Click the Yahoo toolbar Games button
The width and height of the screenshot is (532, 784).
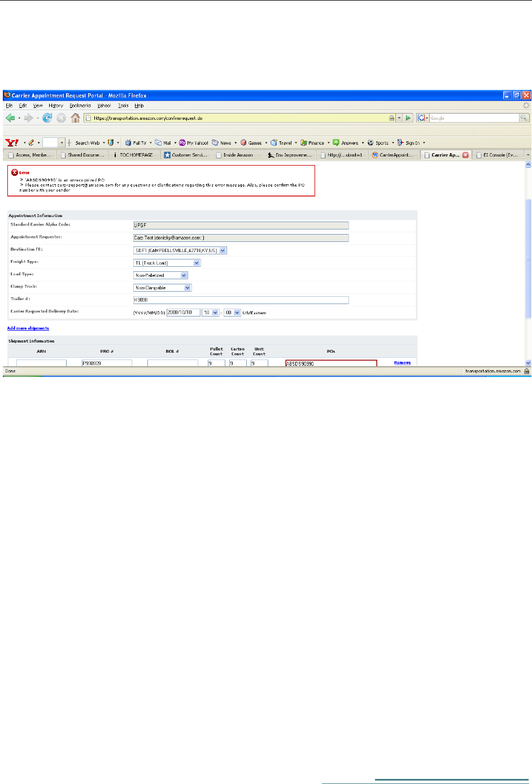pos(251,143)
